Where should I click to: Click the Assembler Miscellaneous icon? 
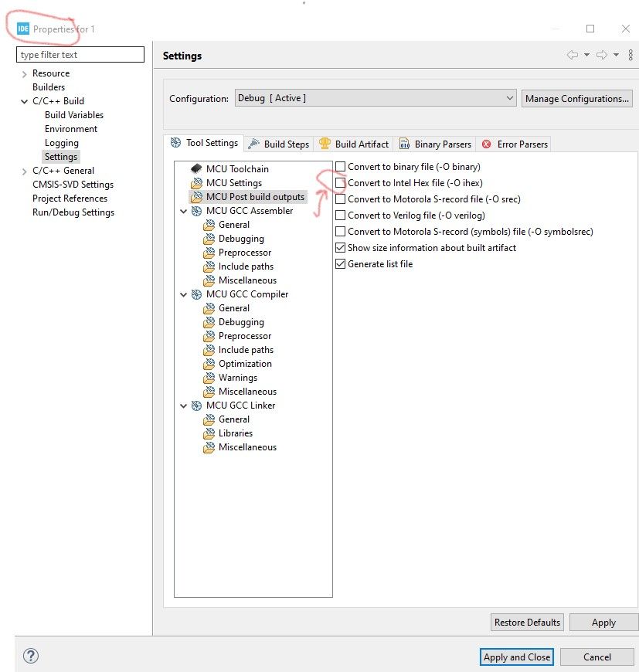tap(209, 280)
